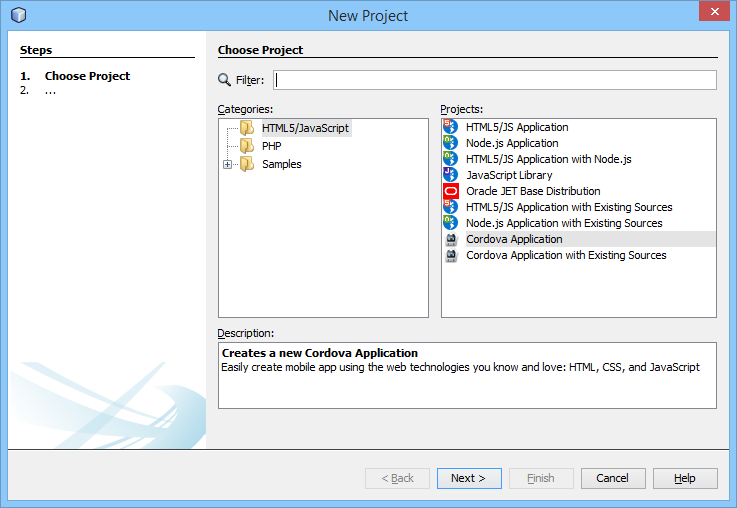
Task: Click the Cordova Application icon
Action: [x=450, y=239]
